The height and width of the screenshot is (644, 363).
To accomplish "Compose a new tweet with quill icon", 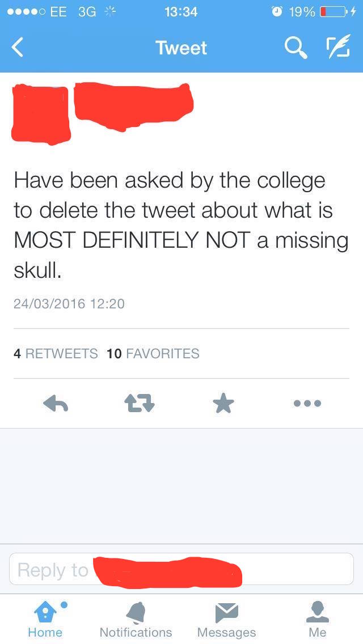I will click(339, 46).
